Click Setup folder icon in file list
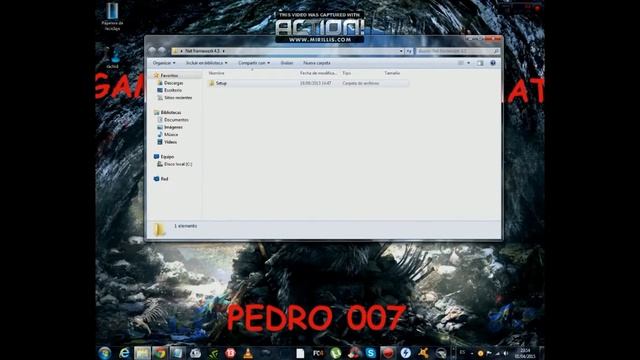This screenshot has height=360, width=640. click(x=211, y=83)
